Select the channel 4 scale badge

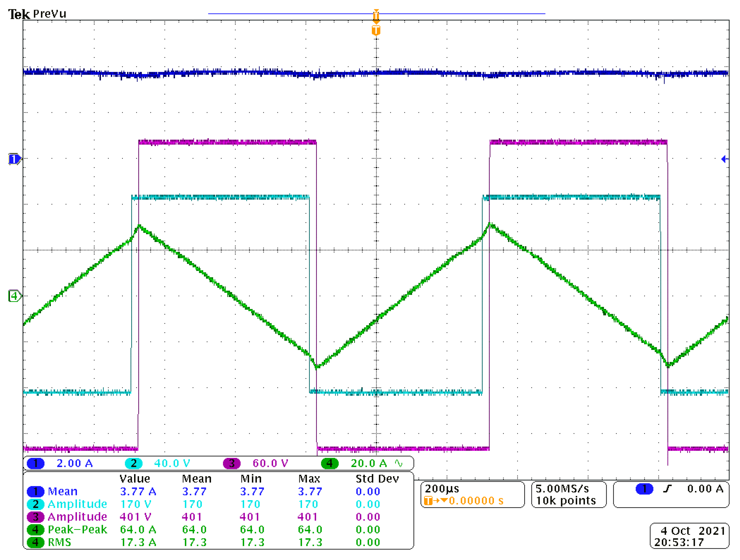(329, 464)
